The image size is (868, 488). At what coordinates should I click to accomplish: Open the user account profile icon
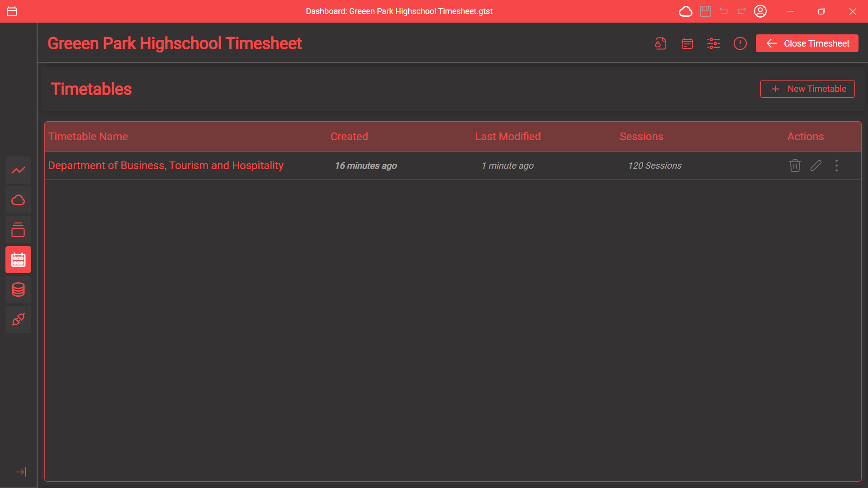click(760, 11)
